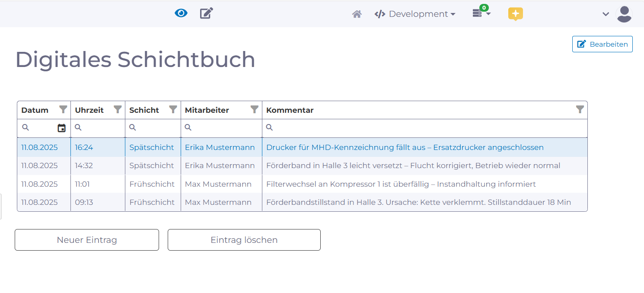Select the 09:13 time cell

coord(98,202)
